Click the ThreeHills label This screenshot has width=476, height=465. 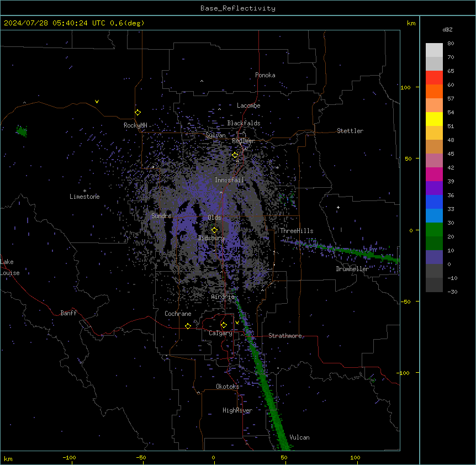click(x=297, y=231)
